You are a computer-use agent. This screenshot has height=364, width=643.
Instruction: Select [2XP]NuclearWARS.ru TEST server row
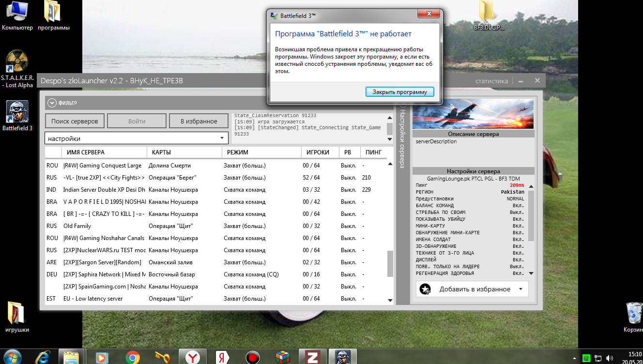click(216, 250)
